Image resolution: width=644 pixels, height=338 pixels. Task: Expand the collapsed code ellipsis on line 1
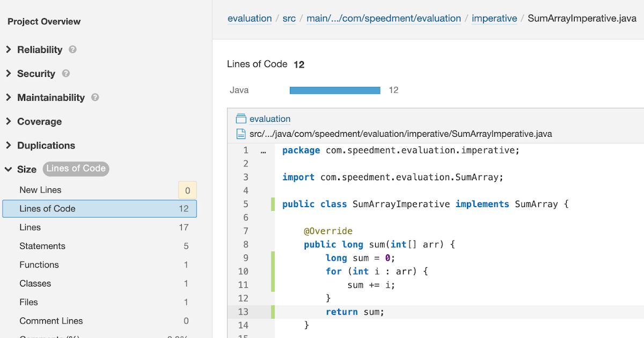tap(262, 151)
